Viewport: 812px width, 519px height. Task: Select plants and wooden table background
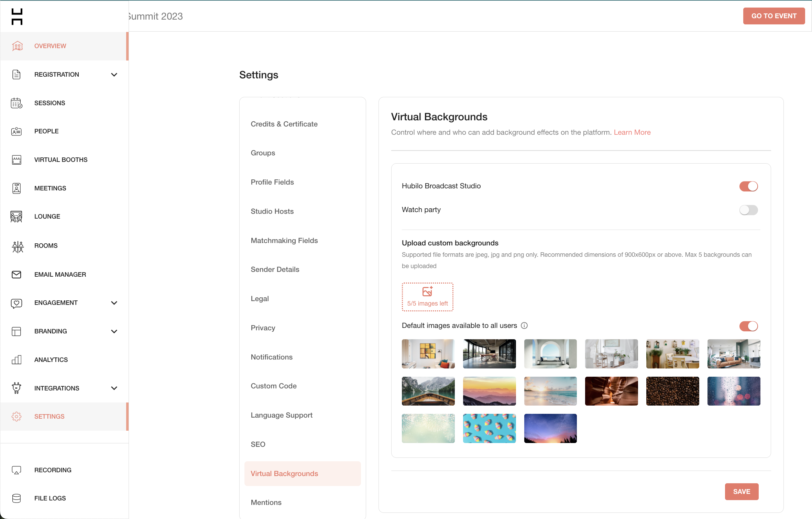tap(672, 354)
